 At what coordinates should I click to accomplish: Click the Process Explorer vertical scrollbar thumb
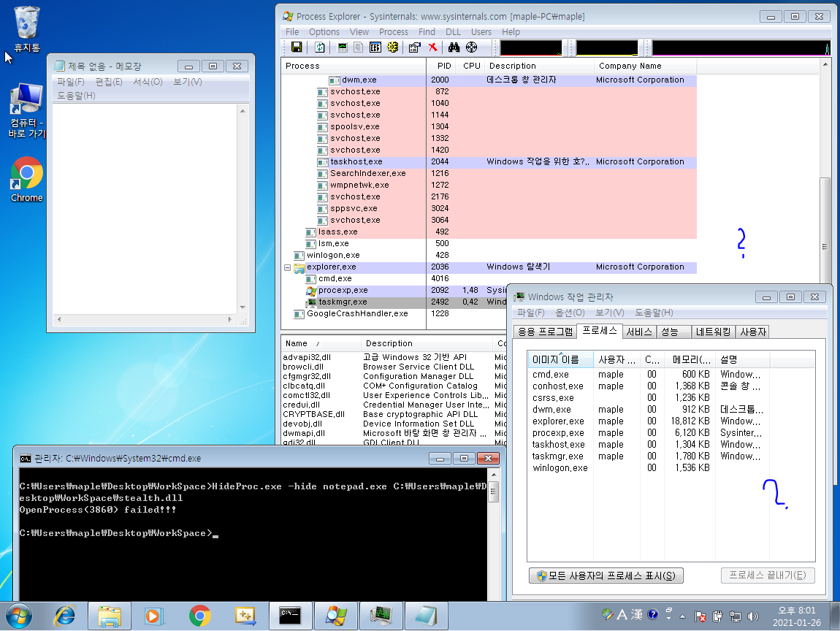[825, 246]
